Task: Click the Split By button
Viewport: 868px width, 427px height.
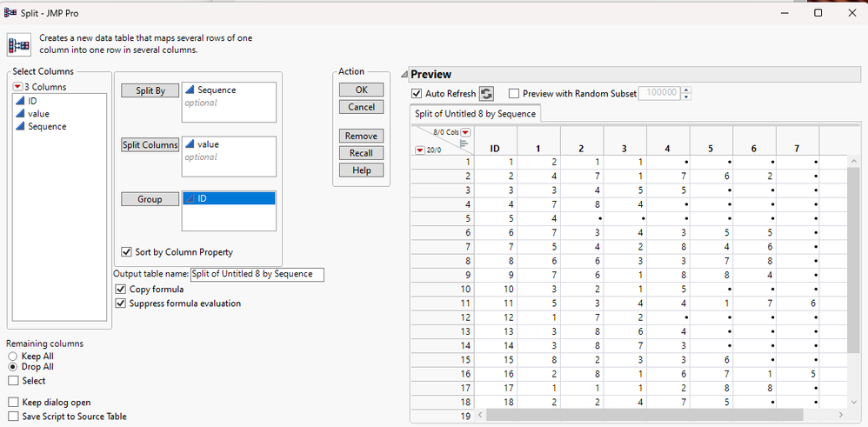Action: click(150, 90)
